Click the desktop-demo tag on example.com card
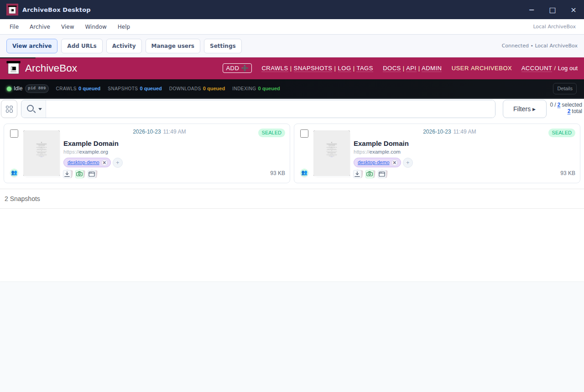584x392 pixels. pyautogui.click(x=374, y=163)
